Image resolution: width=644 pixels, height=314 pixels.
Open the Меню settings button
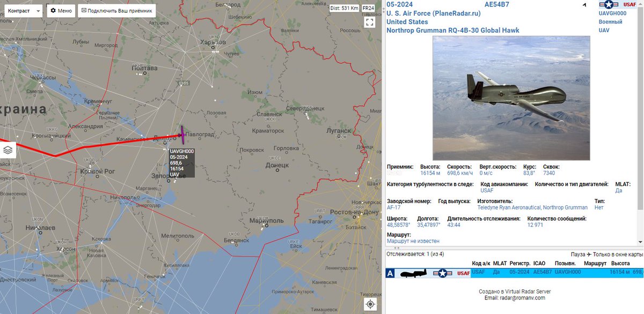(x=61, y=11)
